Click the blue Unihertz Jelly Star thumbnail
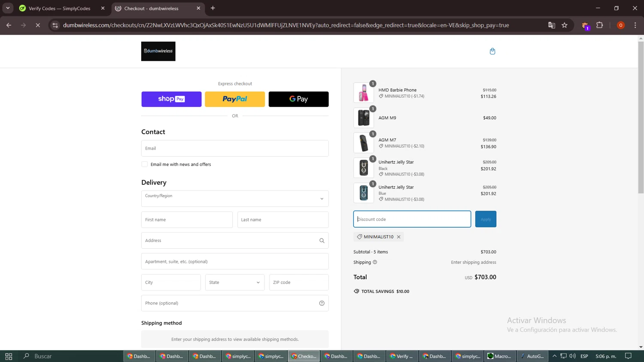The image size is (644, 362). click(364, 193)
